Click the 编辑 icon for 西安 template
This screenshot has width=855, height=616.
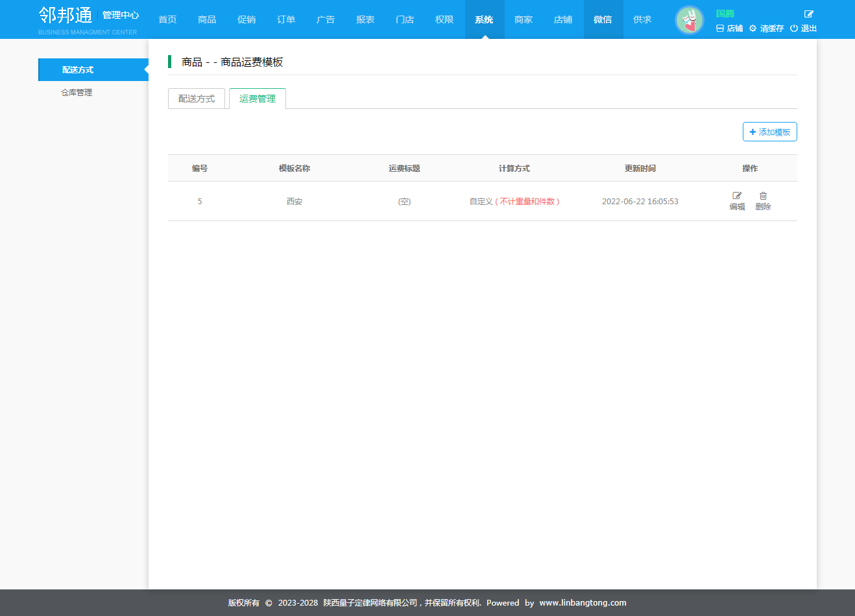(x=737, y=196)
